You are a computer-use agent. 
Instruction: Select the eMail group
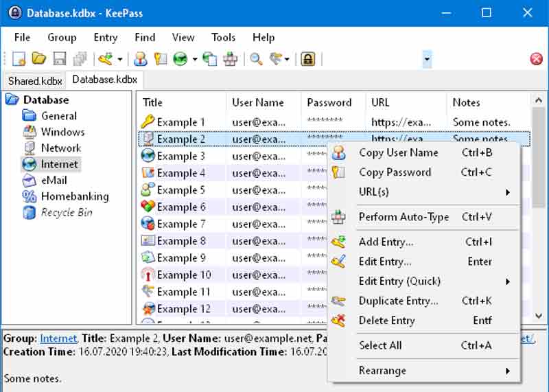(54, 181)
